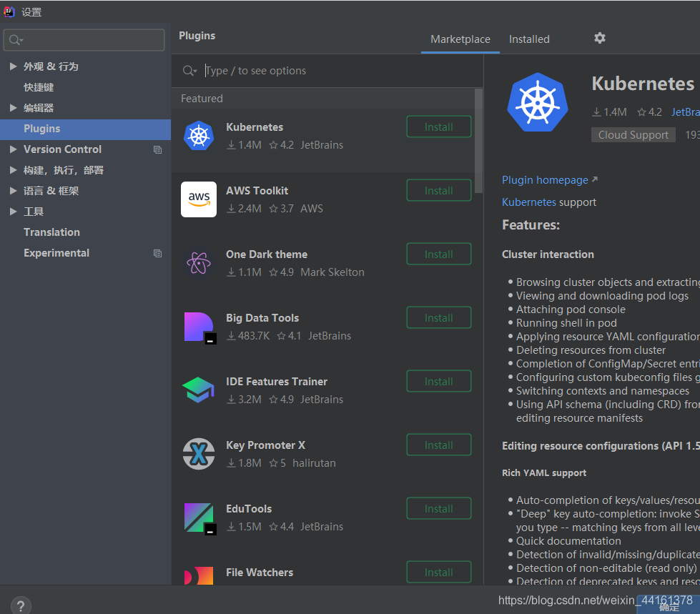Click the Kubernetes plugin icon in the list
Viewport: 700px width, 614px height.
coord(199,136)
